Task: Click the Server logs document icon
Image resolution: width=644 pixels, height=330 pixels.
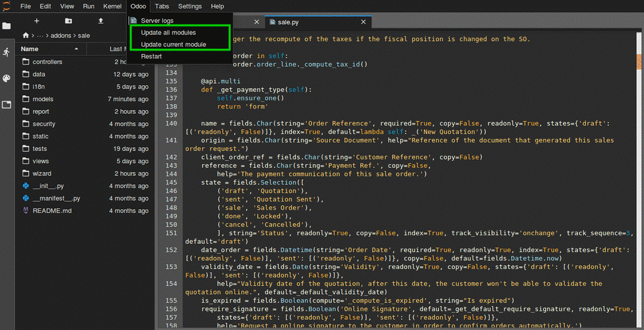Action: tap(133, 20)
